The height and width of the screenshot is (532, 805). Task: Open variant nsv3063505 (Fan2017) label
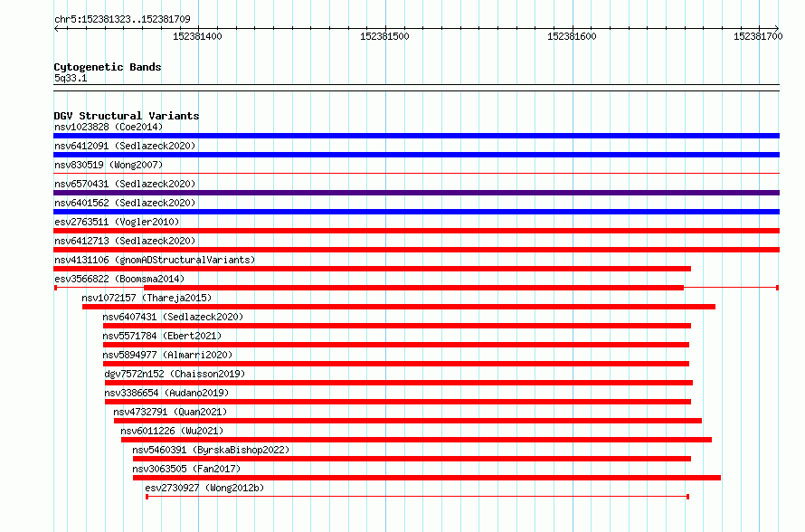click(x=186, y=469)
